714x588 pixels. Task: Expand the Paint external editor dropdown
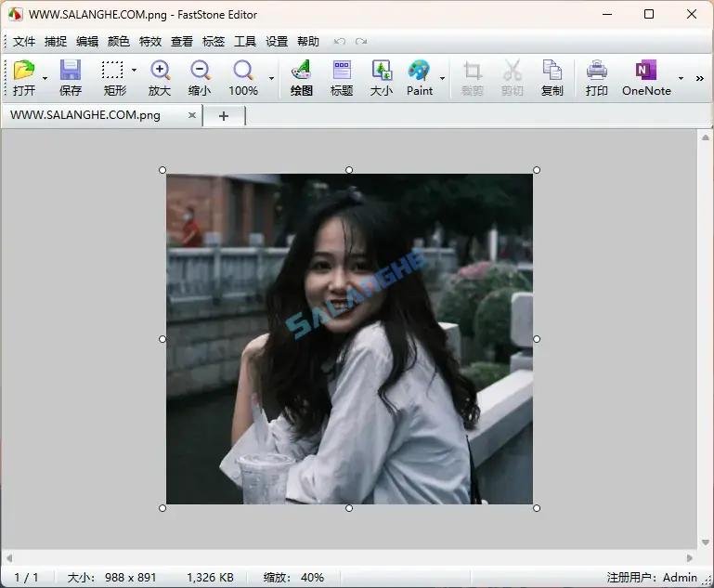pyautogui.click(x=442, y=78)
